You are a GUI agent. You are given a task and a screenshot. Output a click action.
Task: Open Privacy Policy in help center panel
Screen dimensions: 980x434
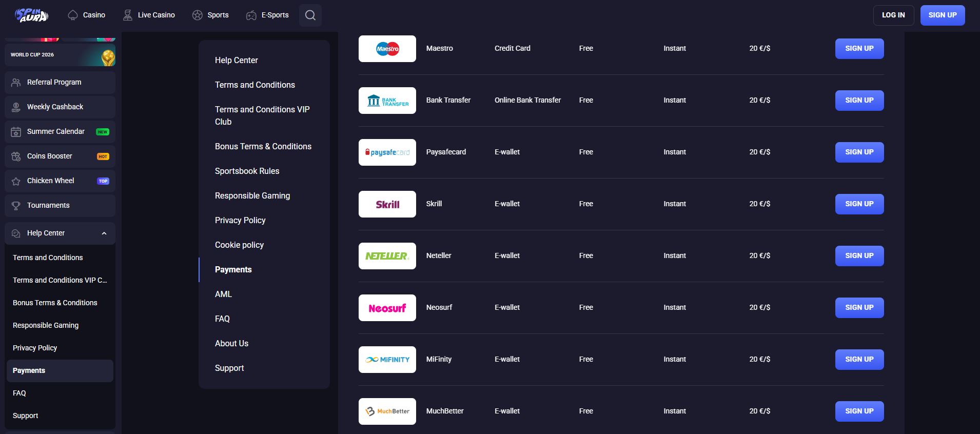(x=240, y=221)
